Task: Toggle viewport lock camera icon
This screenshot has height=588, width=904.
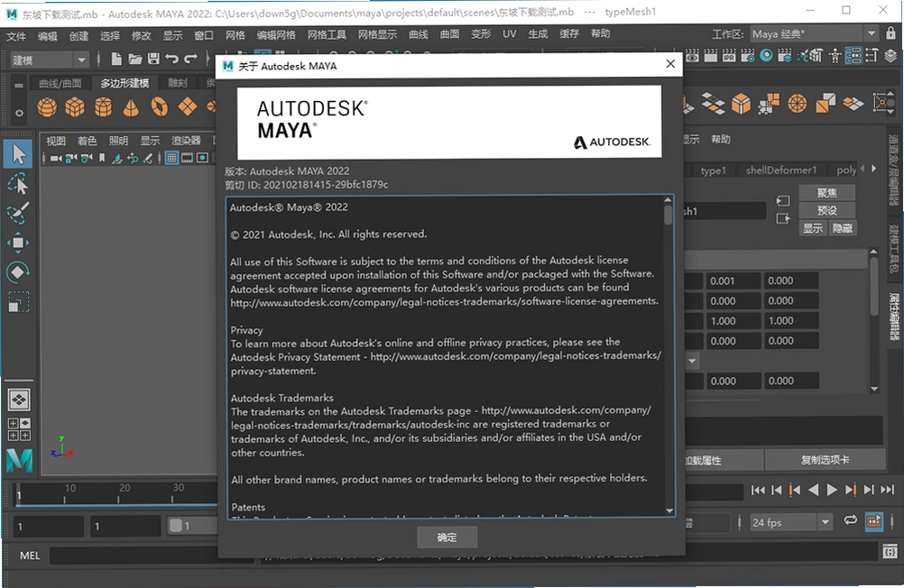Action: tap(71, 158)
